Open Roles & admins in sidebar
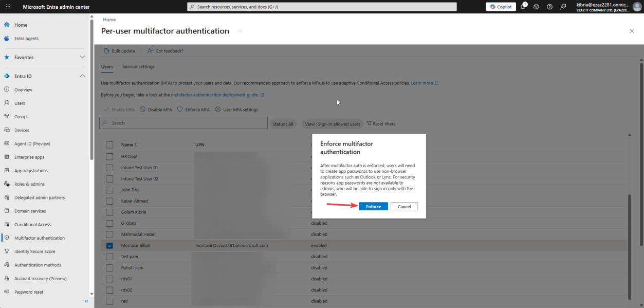The image size is (644, 308). pyautogui.click(x=29, y=184)
